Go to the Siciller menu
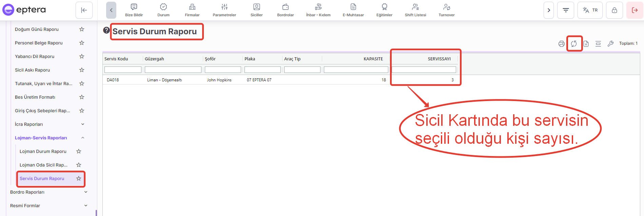Viewport: 644px width, 216px height. click(x=256, y=10)
